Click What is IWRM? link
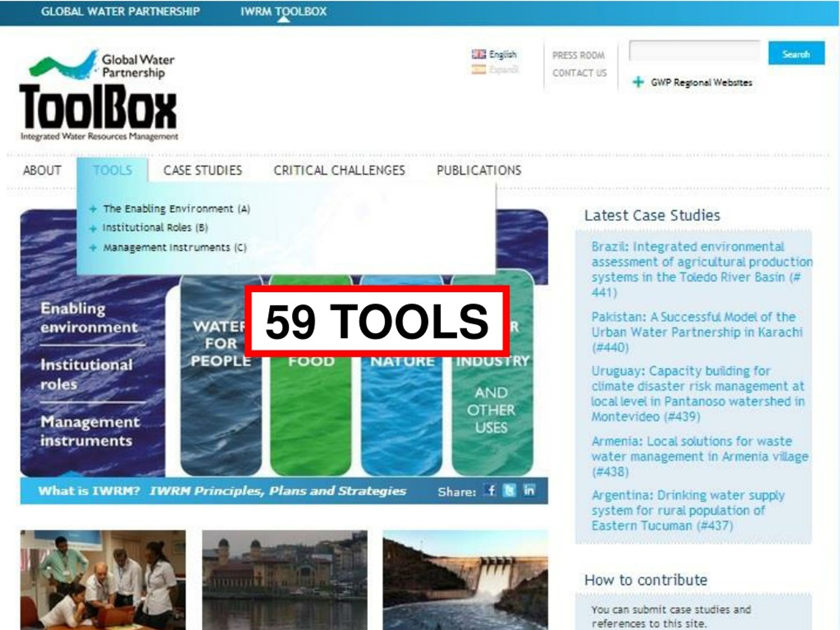 pyautogui.click(x=89, y=491)
